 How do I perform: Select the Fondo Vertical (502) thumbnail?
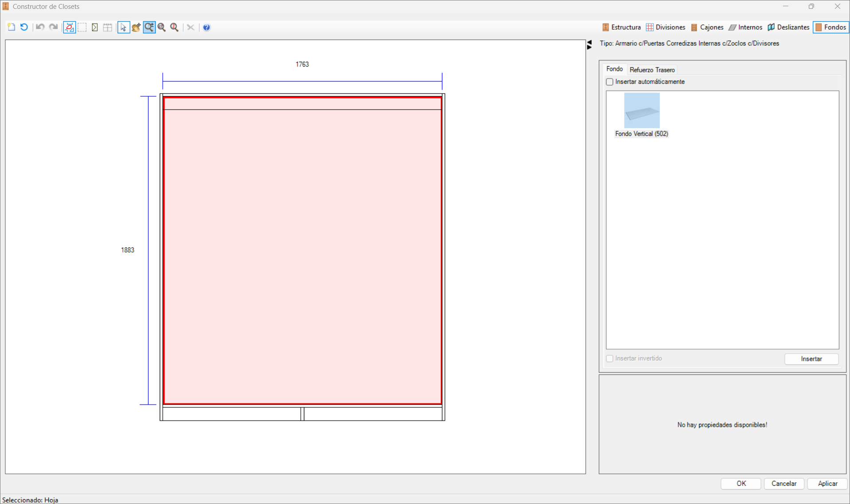[x=642, y=110]
